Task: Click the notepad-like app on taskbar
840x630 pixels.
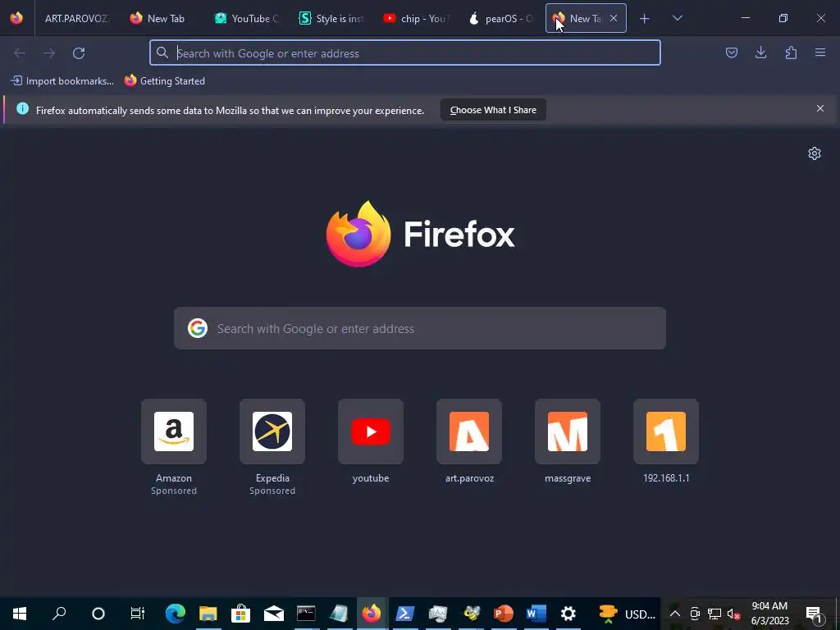Action: pyautogui.click(x=339, y=614)
